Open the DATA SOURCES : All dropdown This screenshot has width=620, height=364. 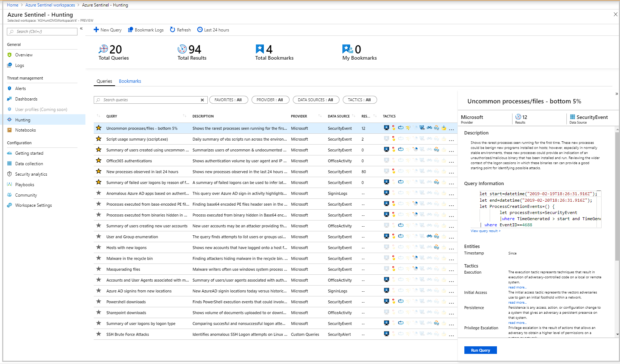(x=316, y=100)
